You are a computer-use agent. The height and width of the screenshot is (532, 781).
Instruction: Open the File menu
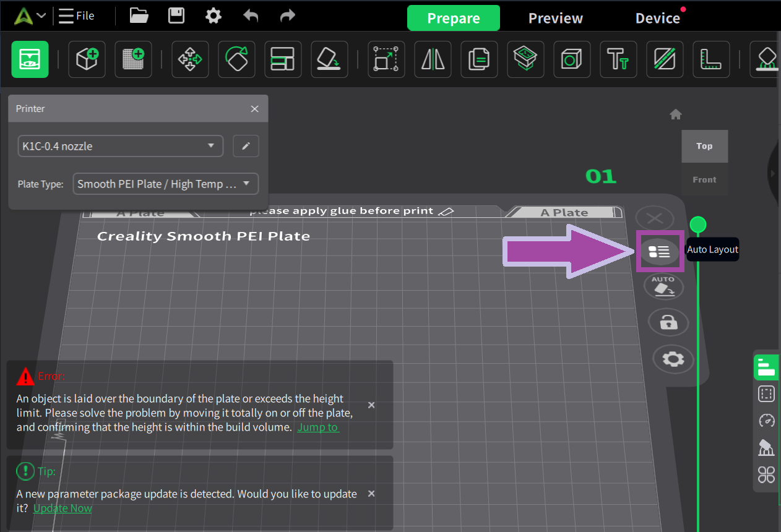(77, 15)
